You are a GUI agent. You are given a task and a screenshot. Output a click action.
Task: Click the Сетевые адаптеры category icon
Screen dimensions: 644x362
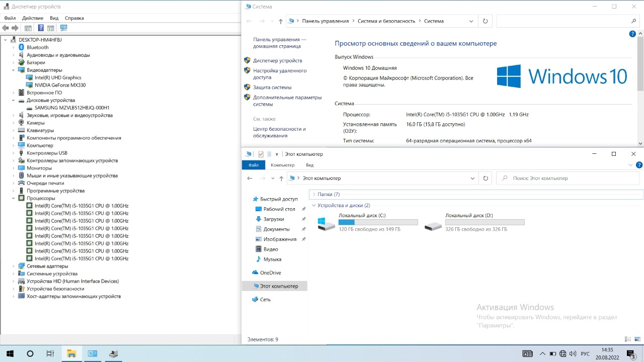coord(22,266)
